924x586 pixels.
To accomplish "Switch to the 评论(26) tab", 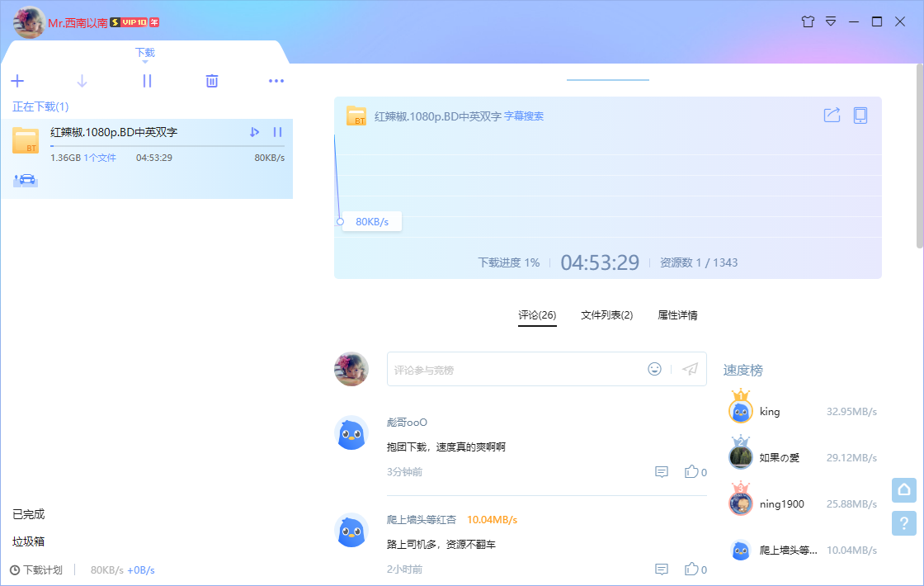I will [x=537, y=314].
